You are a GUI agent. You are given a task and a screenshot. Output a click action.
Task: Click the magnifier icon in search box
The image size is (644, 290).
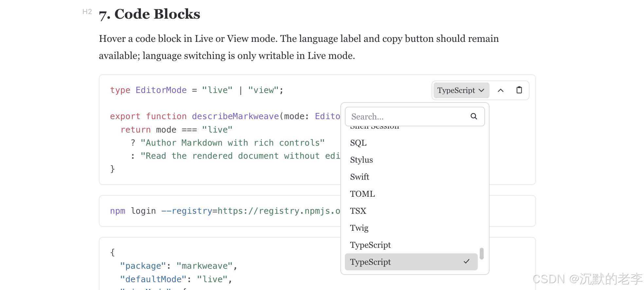point(474,116)
